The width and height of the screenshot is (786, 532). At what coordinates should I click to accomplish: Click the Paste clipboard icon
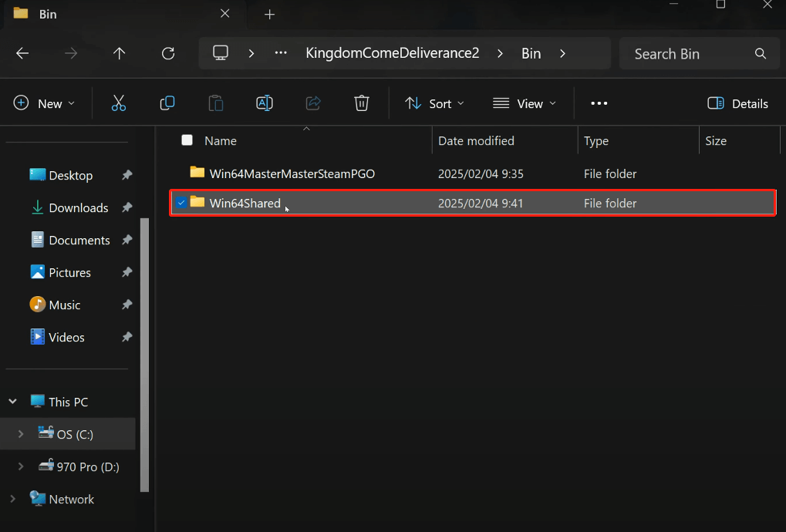(215, 103)
